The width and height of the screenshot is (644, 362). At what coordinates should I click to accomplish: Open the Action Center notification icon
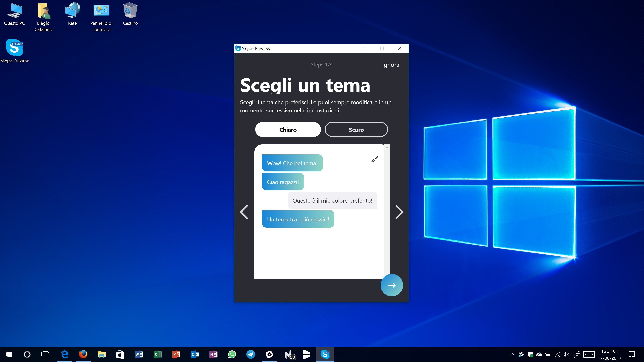coord(632,354)
